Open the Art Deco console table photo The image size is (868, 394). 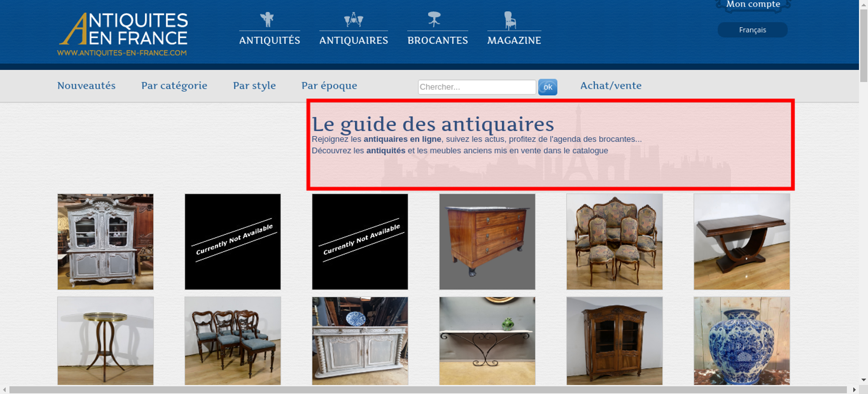(741, 242)
